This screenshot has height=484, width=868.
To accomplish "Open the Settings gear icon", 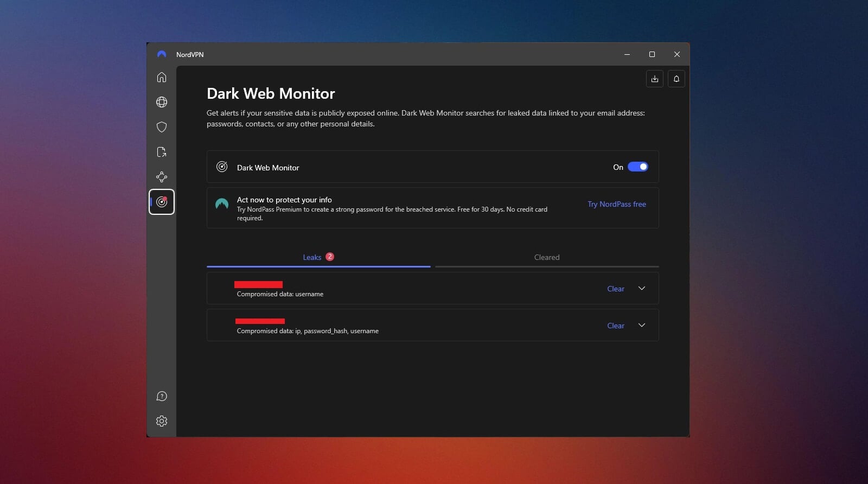I will pos(162,421).
